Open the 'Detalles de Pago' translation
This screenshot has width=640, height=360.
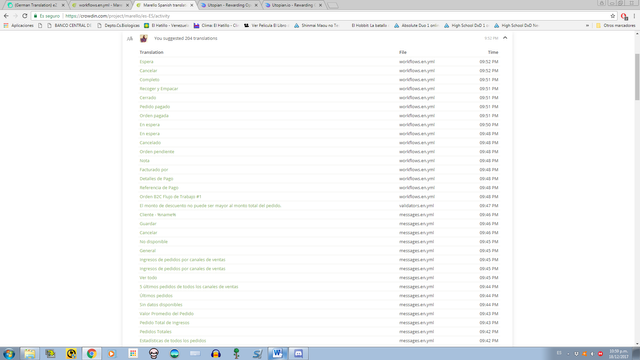pyautogui.click(x=156, y=178)
